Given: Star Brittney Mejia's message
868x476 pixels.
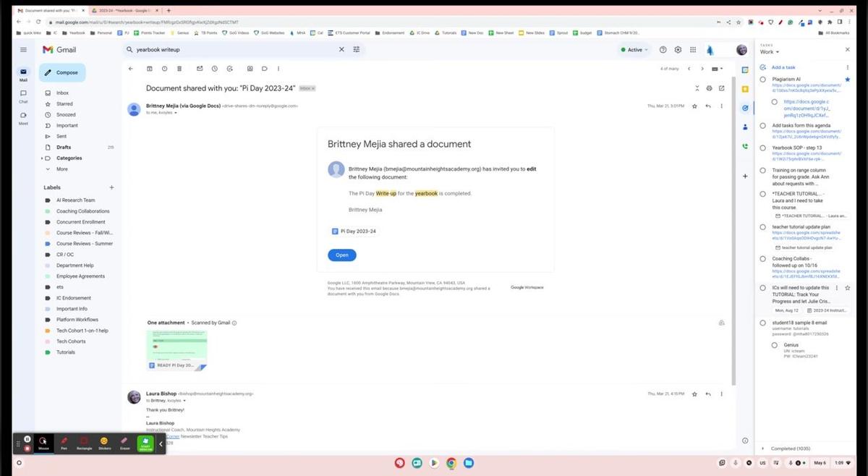Looking at the screenshot, I should (694, 106).
